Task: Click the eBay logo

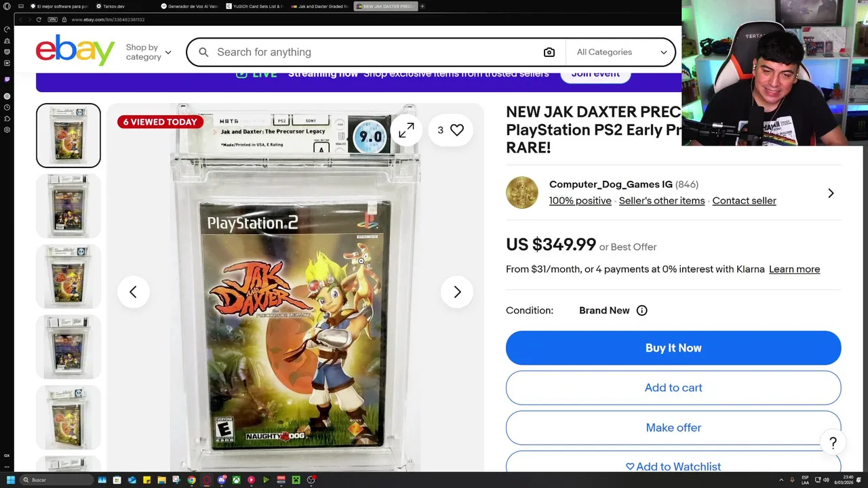Action: 75,50
